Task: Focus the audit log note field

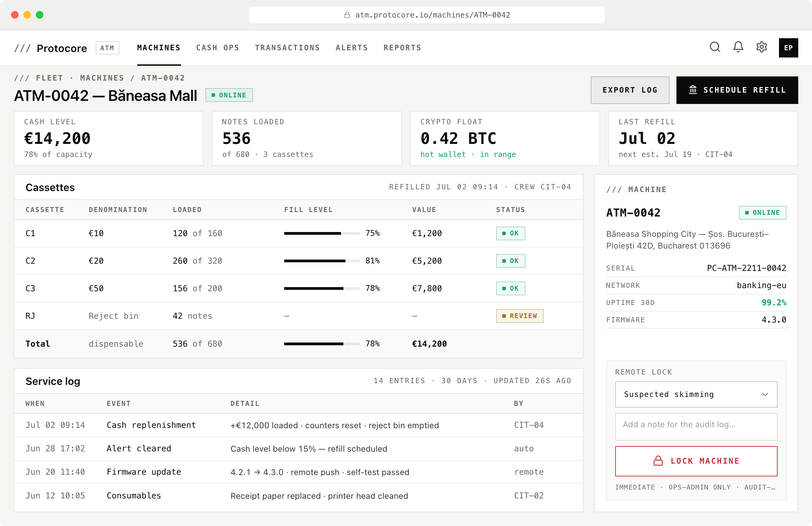Action: pos(696,427)
